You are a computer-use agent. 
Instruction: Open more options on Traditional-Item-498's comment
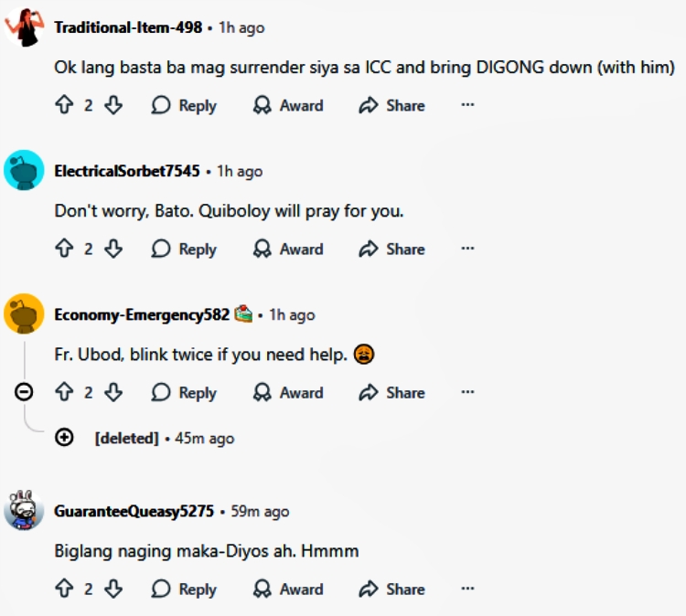[467, 105]
